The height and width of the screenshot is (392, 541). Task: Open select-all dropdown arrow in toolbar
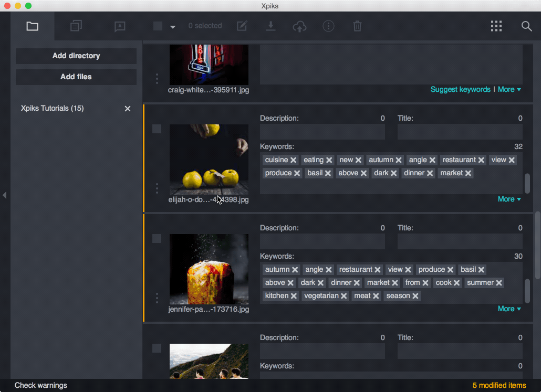click(x=173, y=26)
